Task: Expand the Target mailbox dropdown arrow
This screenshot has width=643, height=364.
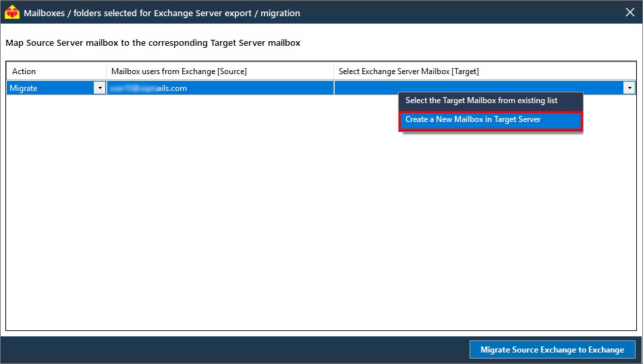Action: tap(629, 88)
